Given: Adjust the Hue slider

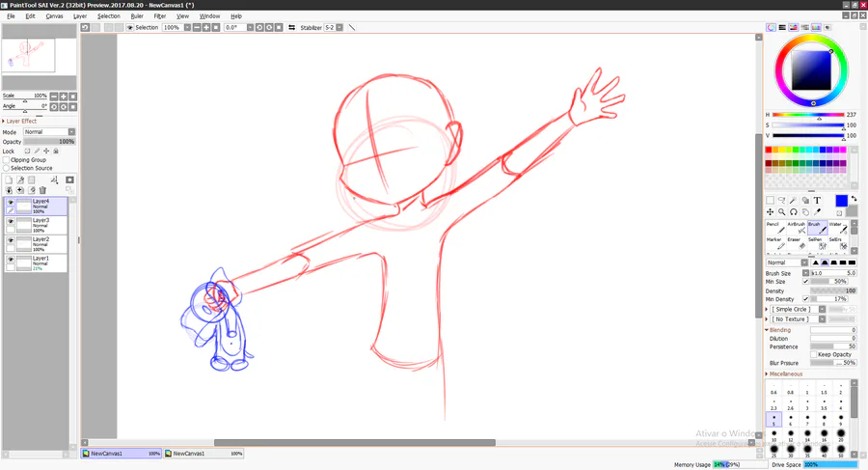Looking at the screenshot, I should tap(808, 115).
